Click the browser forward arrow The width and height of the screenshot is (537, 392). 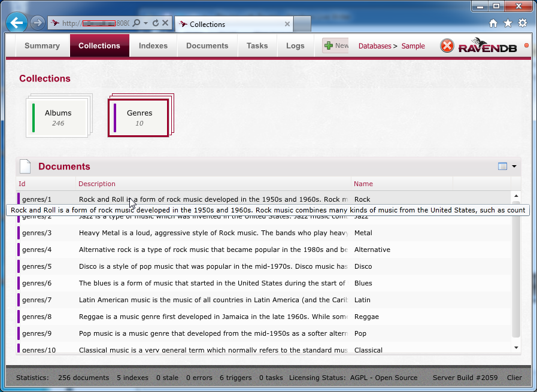coord(37,23)
